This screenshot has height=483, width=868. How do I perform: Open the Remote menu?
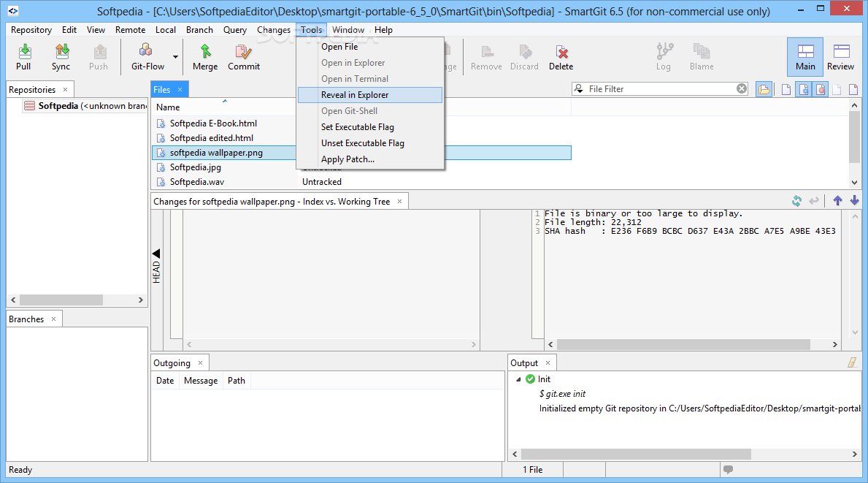(130, 30)
